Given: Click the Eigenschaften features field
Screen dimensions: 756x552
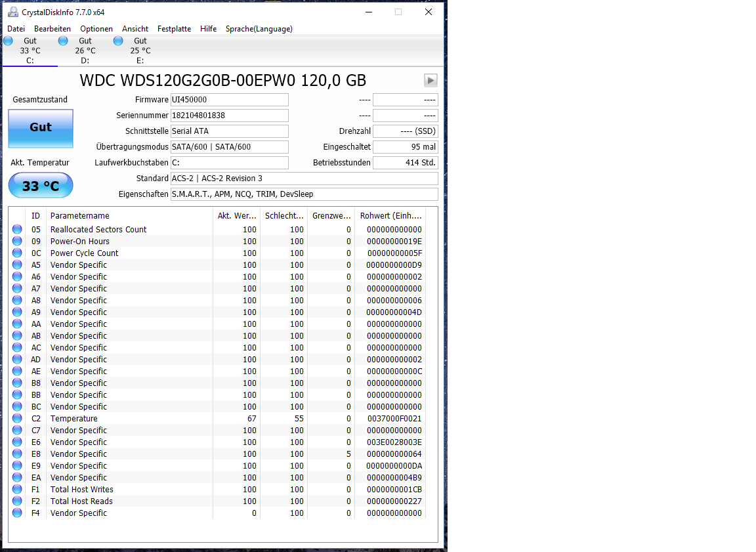Looking at the screenshot, I should [x=304, y=194].
